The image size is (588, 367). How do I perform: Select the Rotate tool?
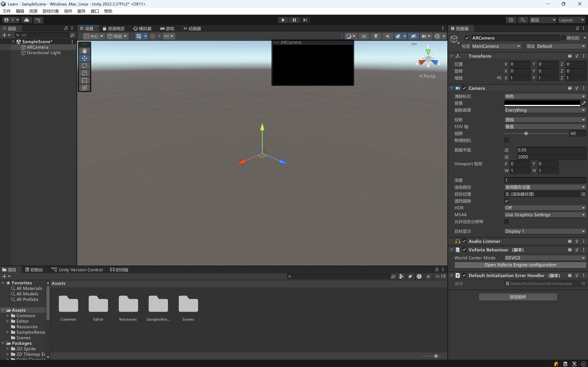tap(84, 66)
